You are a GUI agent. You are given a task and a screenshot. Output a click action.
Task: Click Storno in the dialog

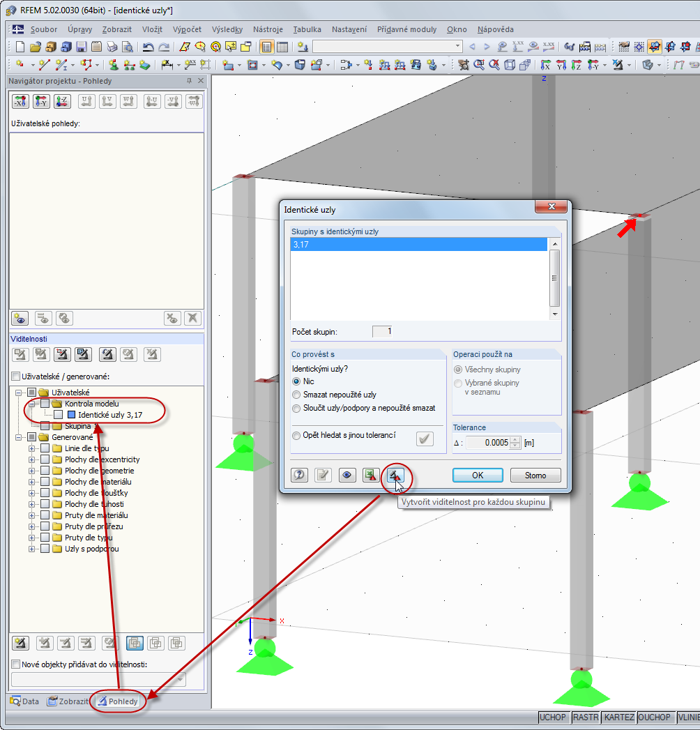pyautogui.click(x=535, y=476)
